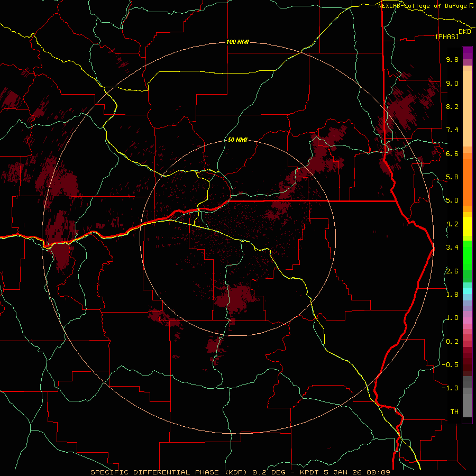Click the "100 NMI" range ring label
The height and width of the screenshot is (476, 476).
point(237,42)
